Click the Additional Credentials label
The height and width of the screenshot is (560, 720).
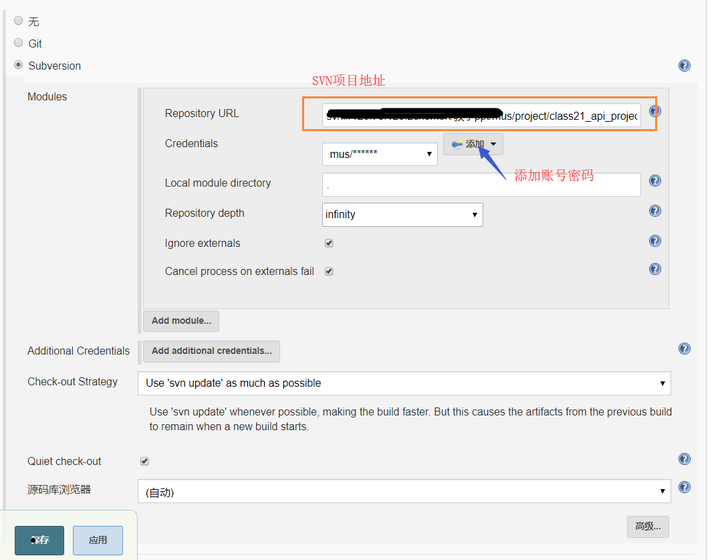(x=79, y=351)
